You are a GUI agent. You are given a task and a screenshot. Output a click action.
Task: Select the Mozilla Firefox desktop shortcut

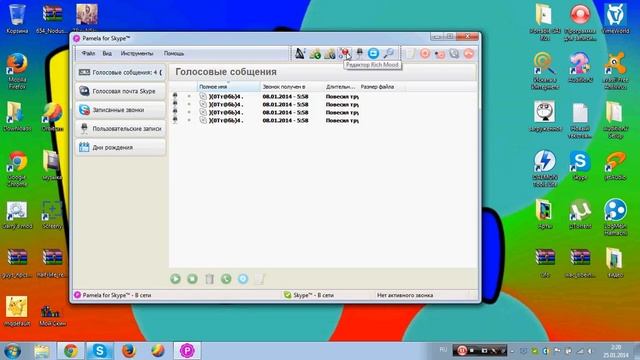(x=17, y=70)
